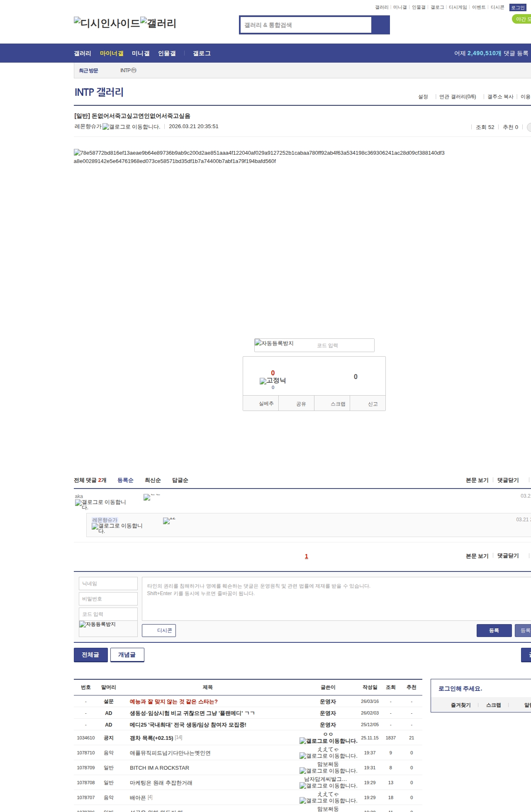Toggle the 야간 모드 night mode switch
Image resolution: width=531 pixels, height=812 pixels.
coord(522,19)
